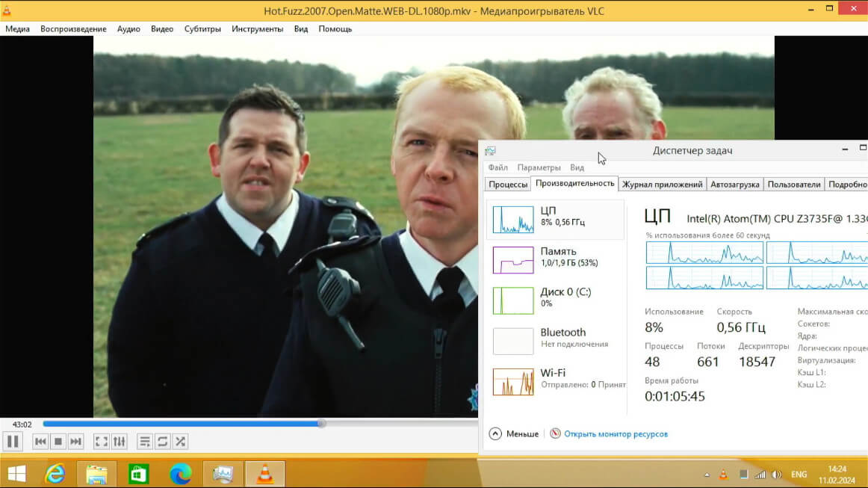Click the Task Manager title bar icon
Screen dimensions: 868x488
(x=491, y=151)
